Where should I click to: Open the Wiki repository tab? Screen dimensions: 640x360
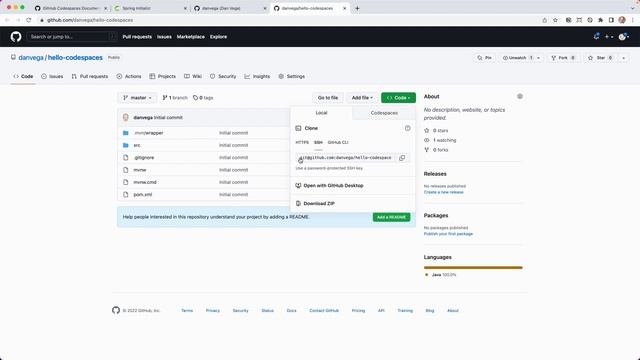pyautogui.click(x=193, y=76)
